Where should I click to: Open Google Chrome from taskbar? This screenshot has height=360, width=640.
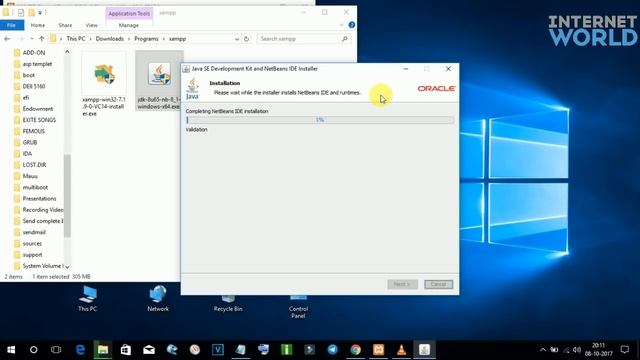(356, 350)
